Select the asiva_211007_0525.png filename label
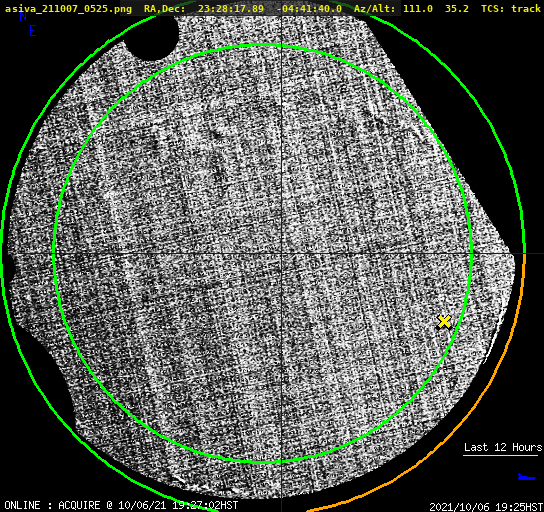The image size is (544, 512). click(68, 8)
